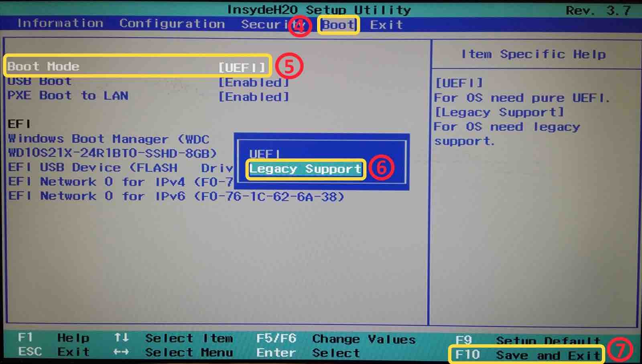Click the InsydeH20 Setup Utility title
Image resolution: width=642 pixels, height=364 pixels.
tap(319, 10)
